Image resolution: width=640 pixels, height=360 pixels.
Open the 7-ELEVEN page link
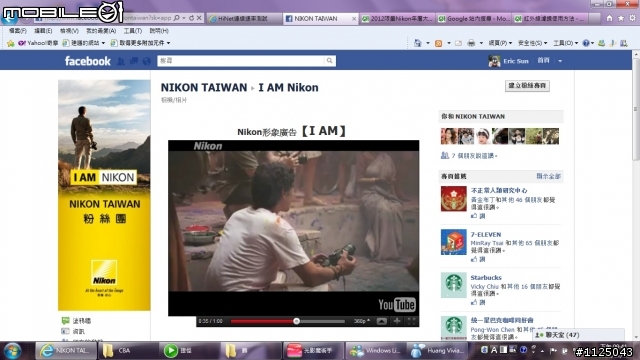[486, 235]
